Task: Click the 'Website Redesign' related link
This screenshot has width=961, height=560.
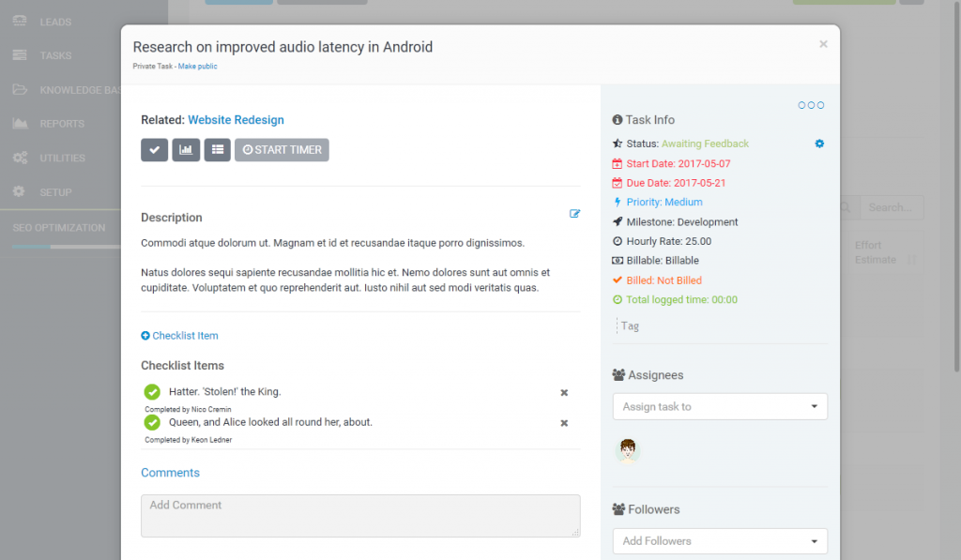Action: pyautogui.click(x=236, y=120)
